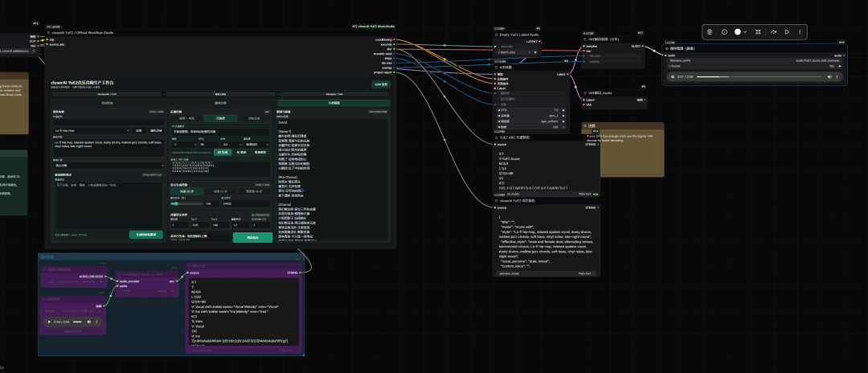Viewport: 868px width, 373px height.
Task: Click the info icon in the node toolbar
Action: pos(724,32)
